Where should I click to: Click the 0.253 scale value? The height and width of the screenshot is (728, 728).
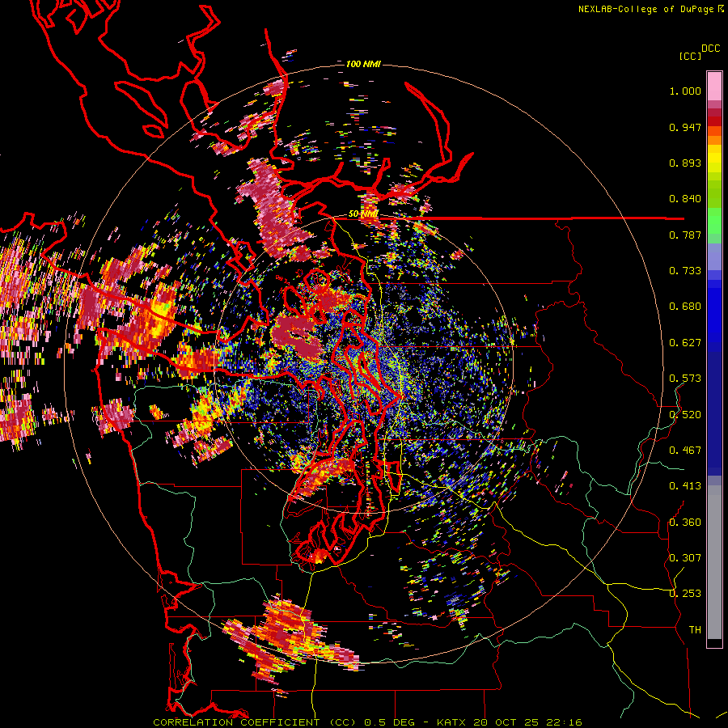[x=685, y=594]
